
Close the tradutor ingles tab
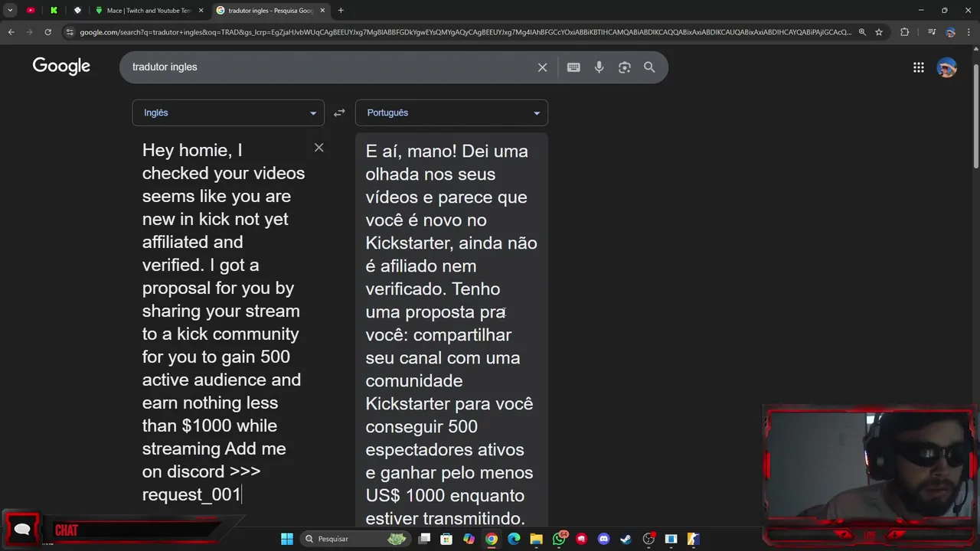[322, 10]
